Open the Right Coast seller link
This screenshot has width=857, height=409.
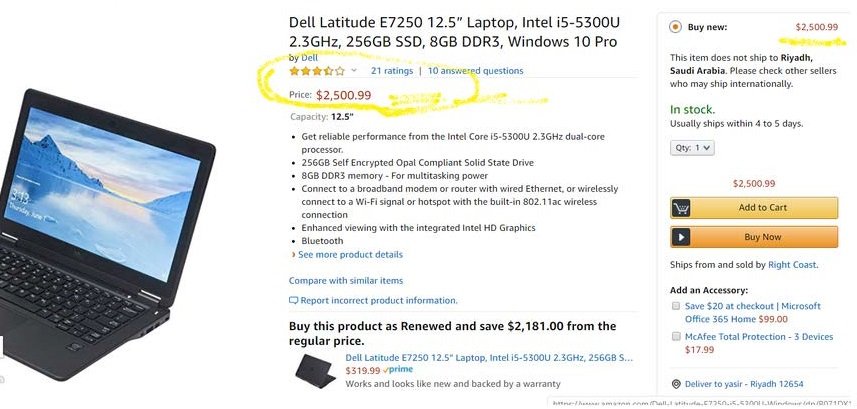pos(792,265)
